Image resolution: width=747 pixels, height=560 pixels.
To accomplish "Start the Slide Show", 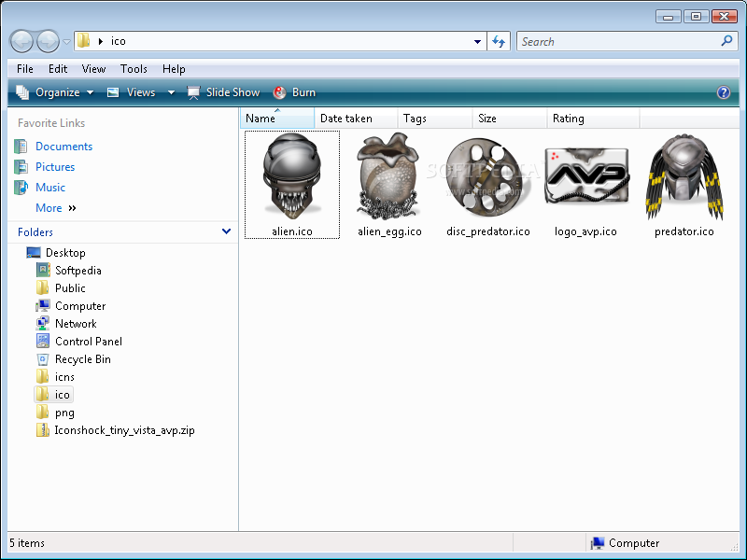I will [223, 92].
